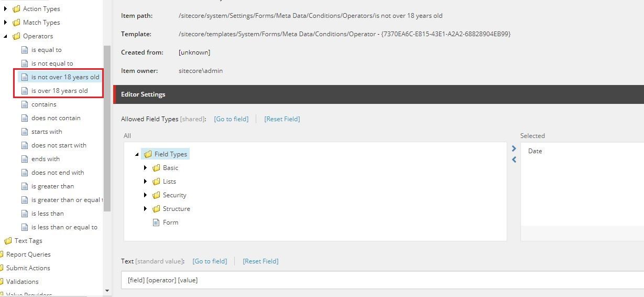This screenshot has width=644, height=297.
Task: Collapse the Field Types node
Action: click(137, 154)
